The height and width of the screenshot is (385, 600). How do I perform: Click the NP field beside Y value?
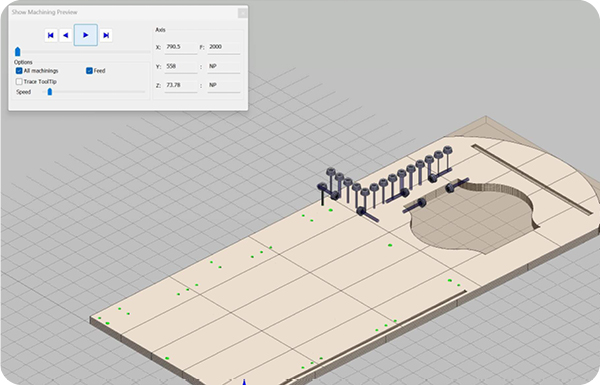[x=224, y=67]
